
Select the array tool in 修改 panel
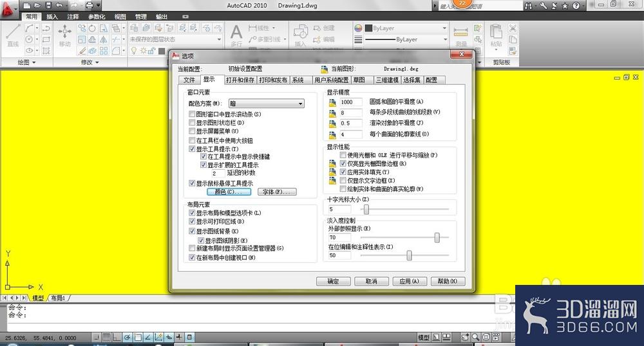(104, 51)
